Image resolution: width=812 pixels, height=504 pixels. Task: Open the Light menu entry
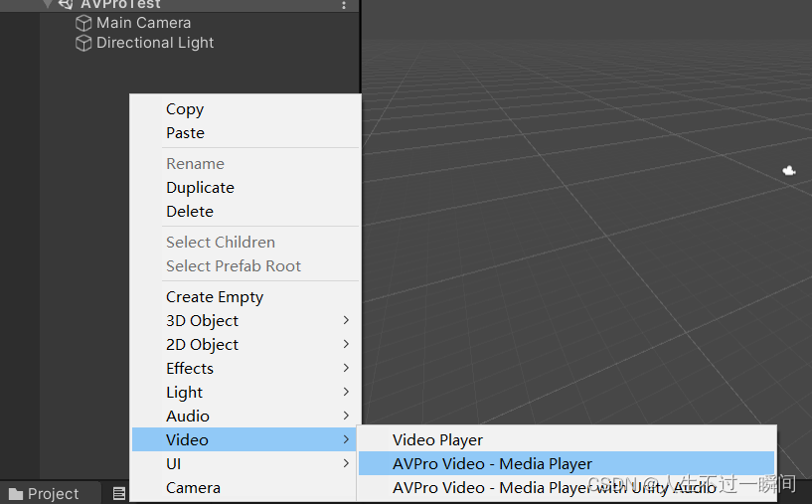pos(244,392)
